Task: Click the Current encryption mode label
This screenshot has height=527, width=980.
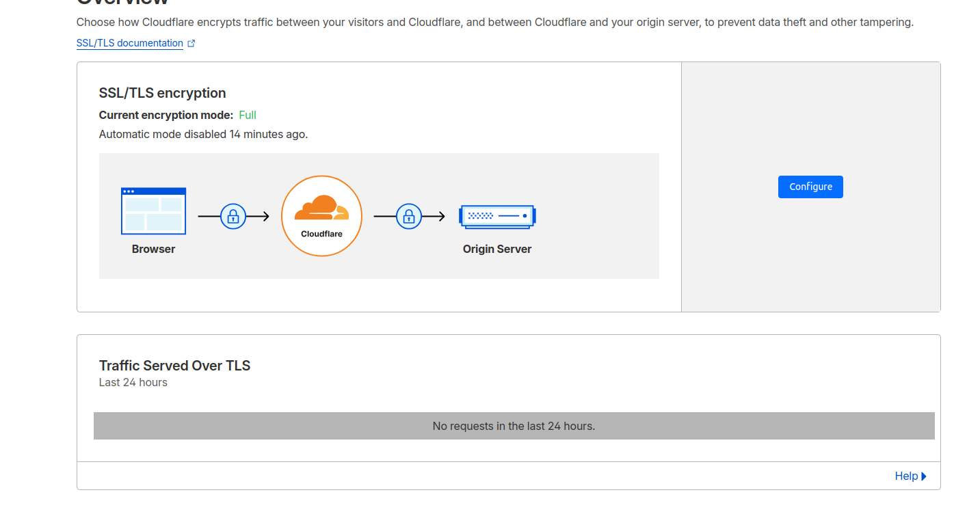Action: 164,115
